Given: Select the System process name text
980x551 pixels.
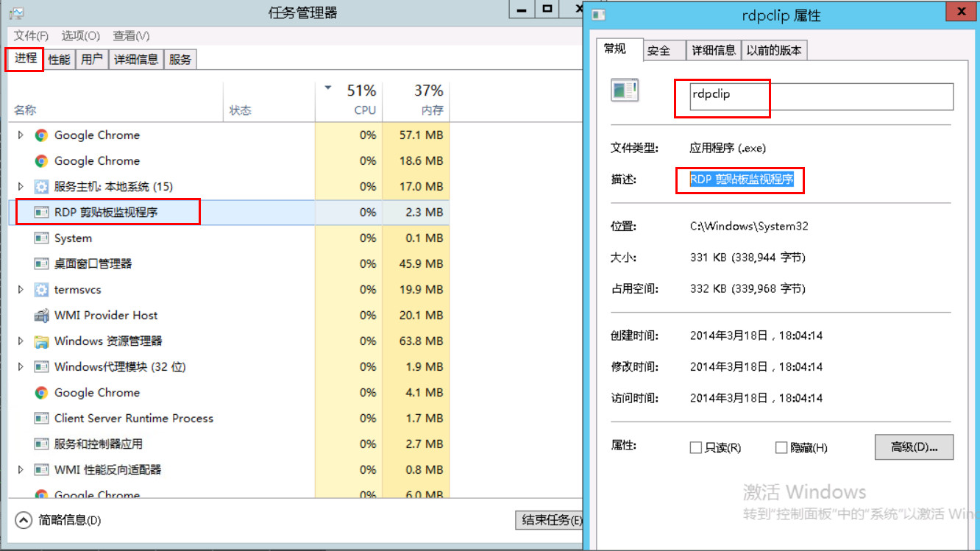Looking at the screenshot, I should pyautogui.click(x=73, y=238).
